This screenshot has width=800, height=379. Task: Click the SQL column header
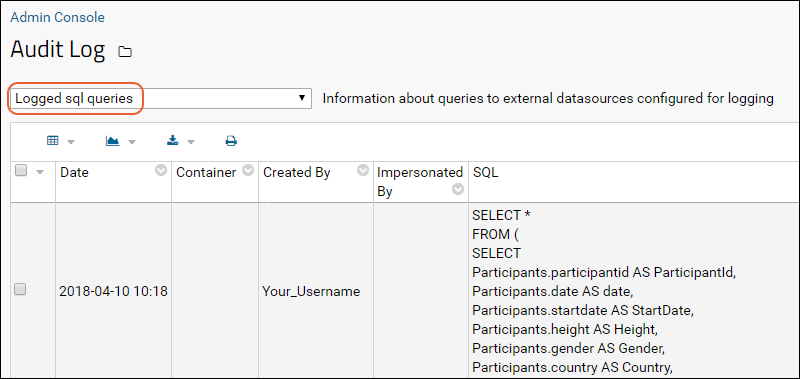click(485, 172)
